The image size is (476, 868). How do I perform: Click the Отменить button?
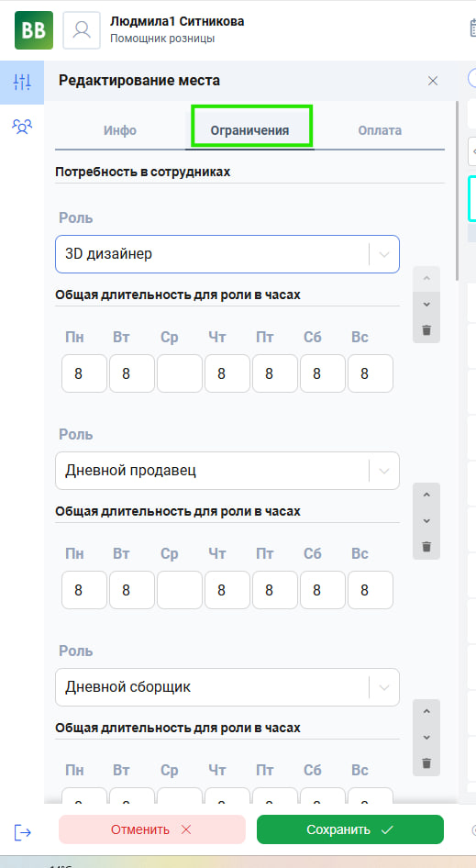point(151,829)
